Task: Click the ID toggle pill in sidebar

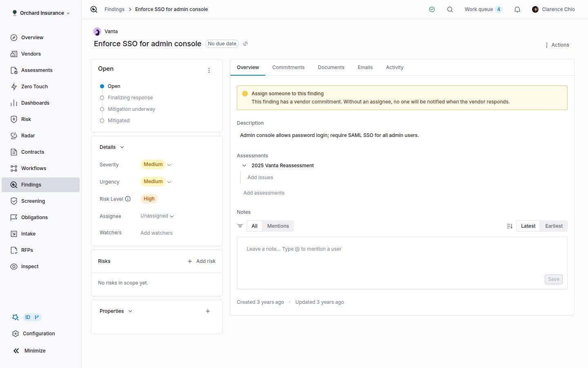Action: coord(32,317)
